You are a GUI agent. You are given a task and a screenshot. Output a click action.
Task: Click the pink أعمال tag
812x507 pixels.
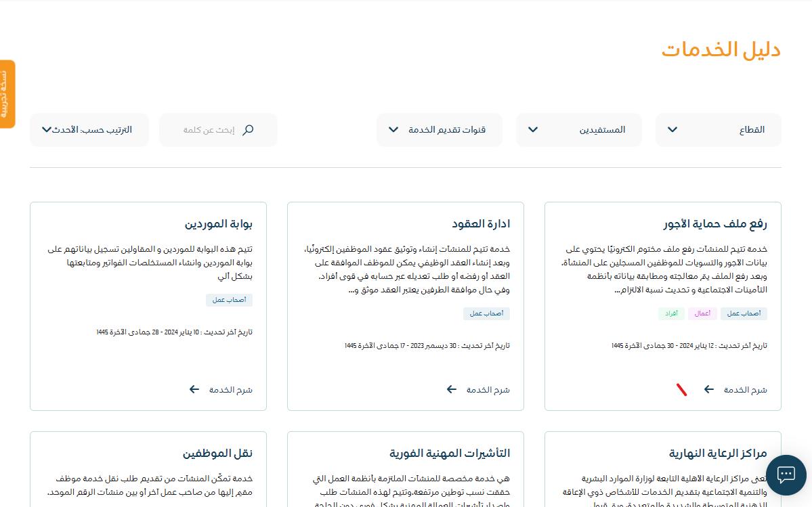702,313
